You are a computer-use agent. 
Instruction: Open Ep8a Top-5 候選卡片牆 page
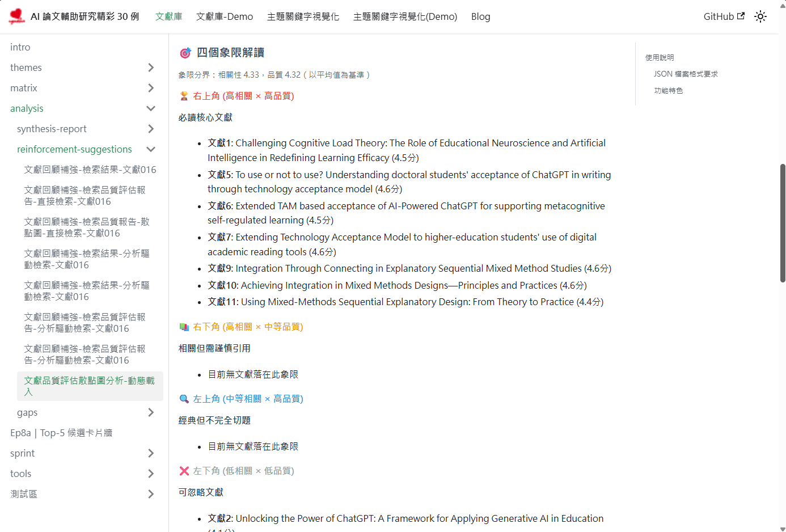[61, 433]
